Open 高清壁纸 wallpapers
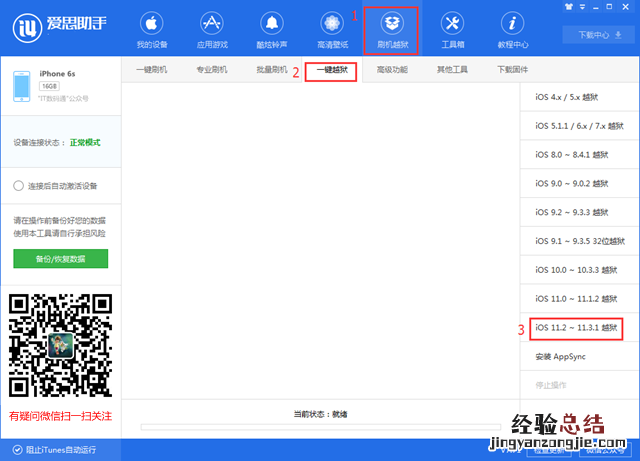Screen dimensions: 640x461 pos(332,30)
